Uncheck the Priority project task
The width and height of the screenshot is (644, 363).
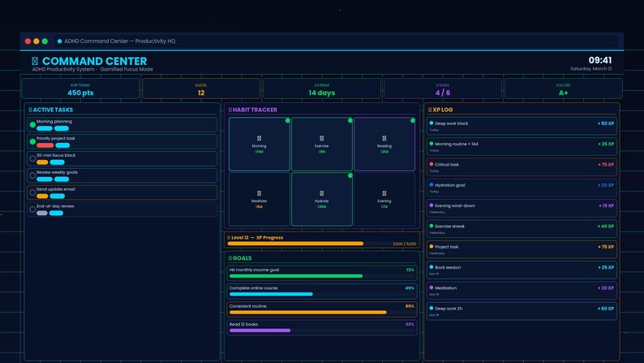click(32, 141)
